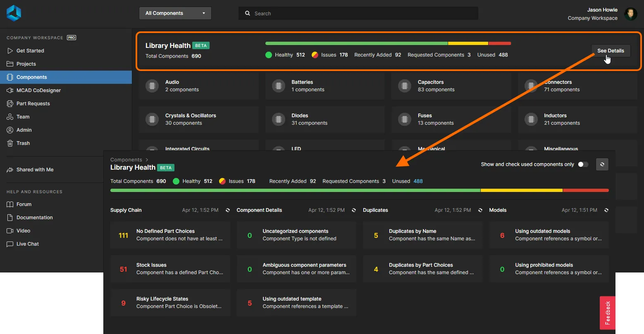The image size is (644, 334).
Task: Open the Inductors components category
Action: 577,119
